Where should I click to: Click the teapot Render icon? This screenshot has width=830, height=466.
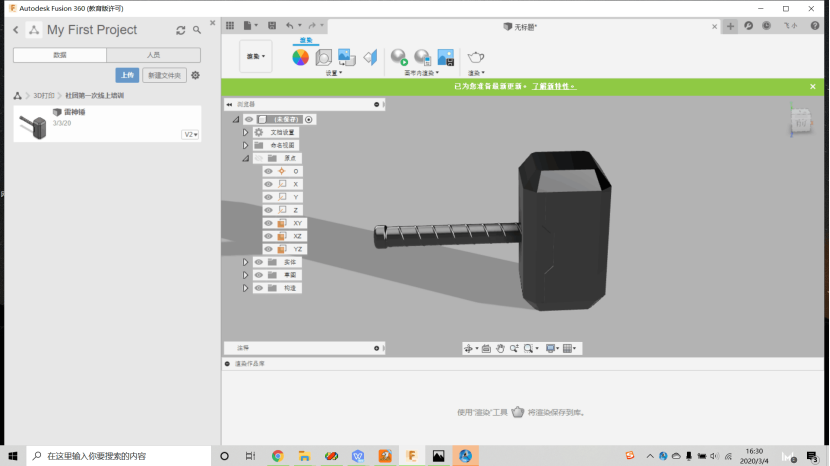tap(476, 58)
